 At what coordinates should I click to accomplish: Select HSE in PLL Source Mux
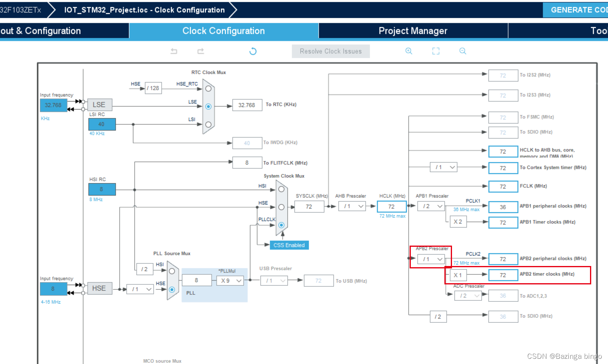point(172,290)
